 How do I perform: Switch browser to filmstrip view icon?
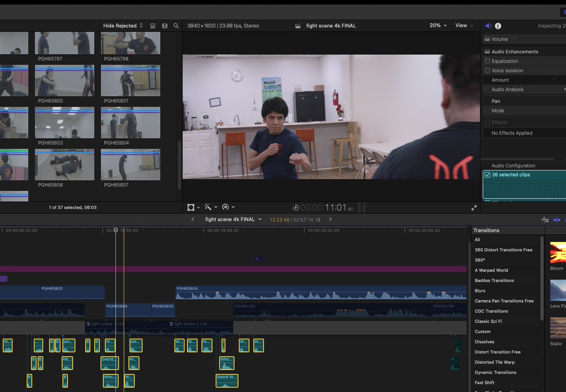(x=164, y=26)
